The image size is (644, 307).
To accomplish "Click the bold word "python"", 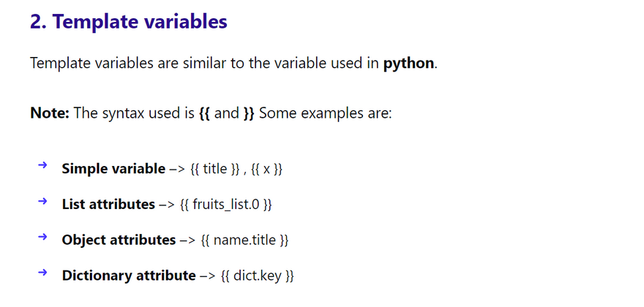I will (x=408, y=63).
